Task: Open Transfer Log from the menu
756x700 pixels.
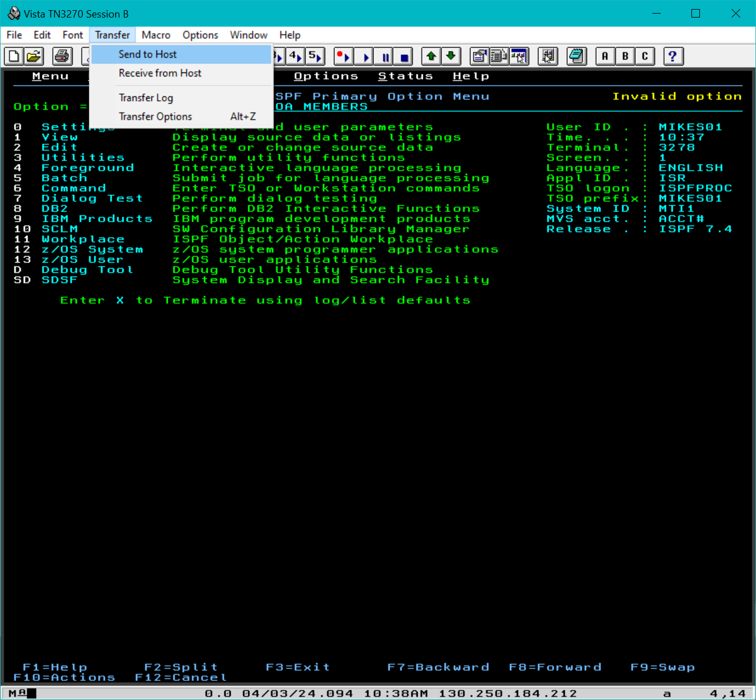Action: 146,98
